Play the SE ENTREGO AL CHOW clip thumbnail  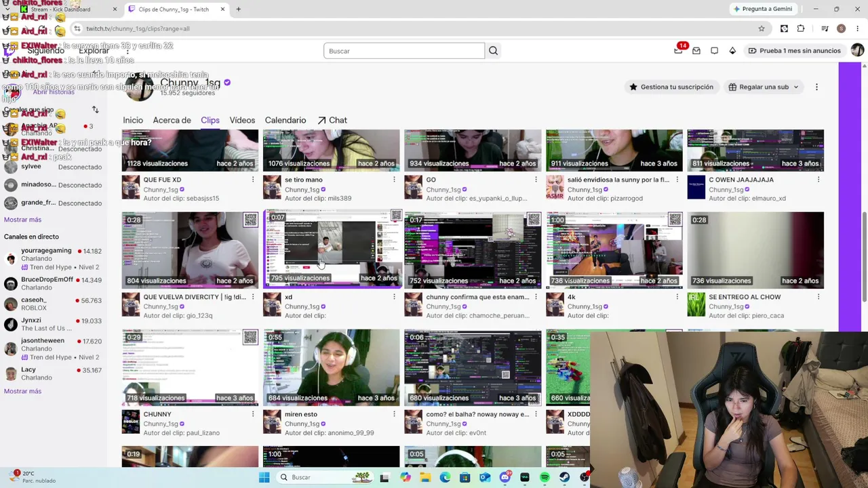click(755, 249)
